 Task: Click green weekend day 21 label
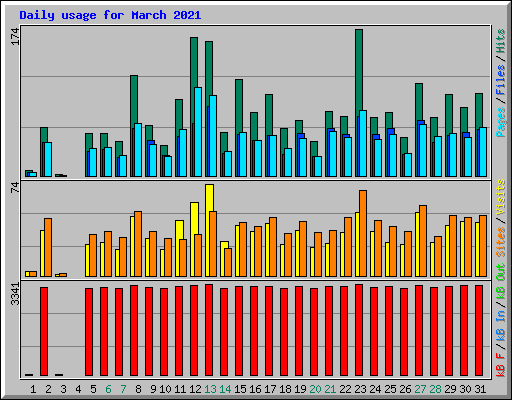(x=330, y=389)
